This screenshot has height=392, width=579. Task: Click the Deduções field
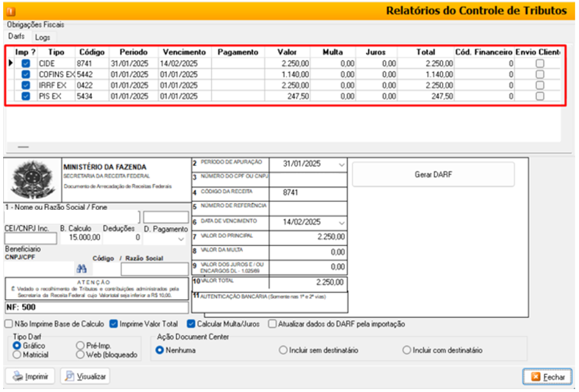(x=122, y=238)
